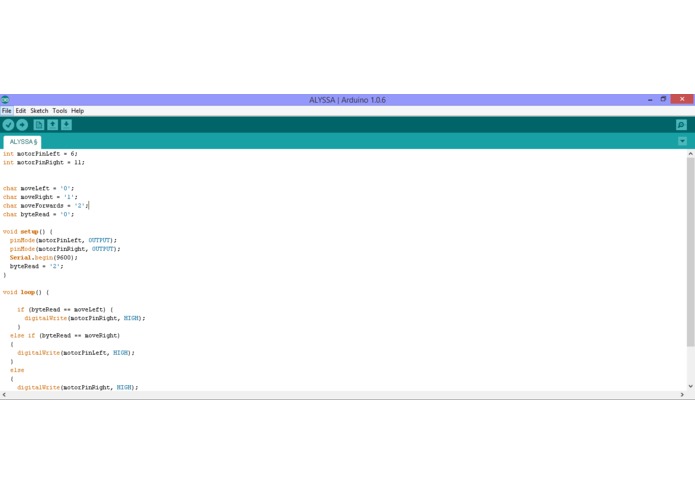
Task: Open the Help menu
Action: (x=78, y=111)
